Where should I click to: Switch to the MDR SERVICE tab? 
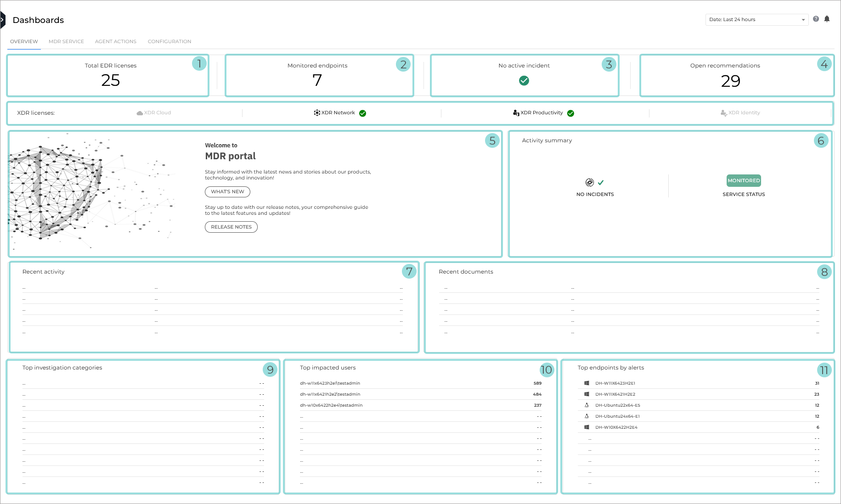66,41
